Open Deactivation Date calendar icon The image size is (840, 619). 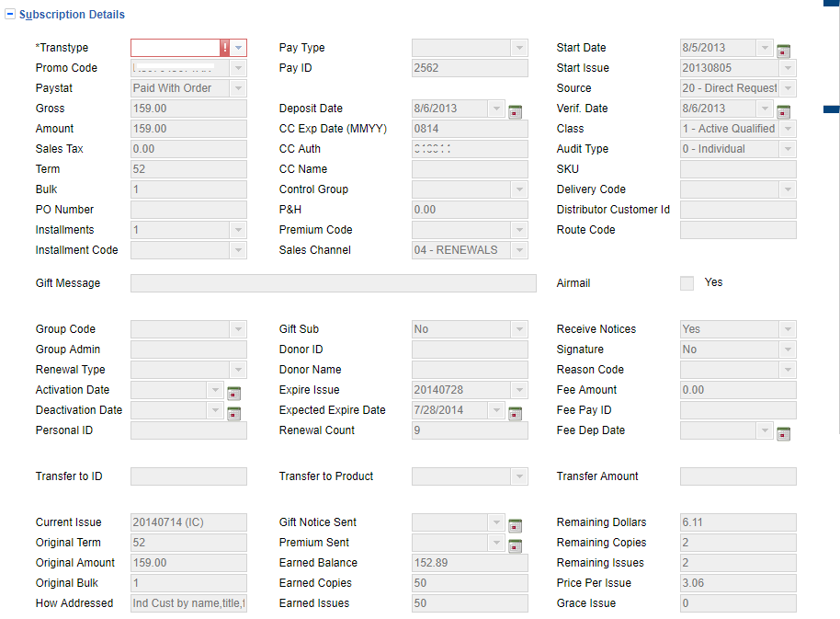233,413
